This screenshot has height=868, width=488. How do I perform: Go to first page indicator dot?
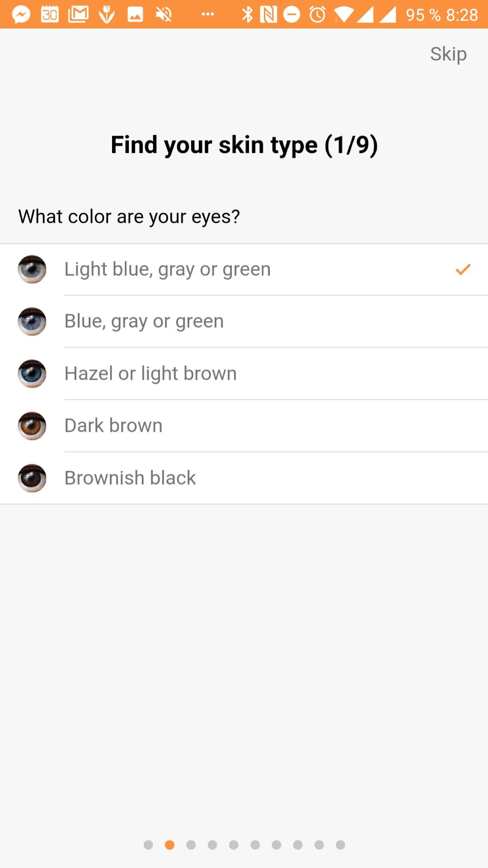(148, 845)
